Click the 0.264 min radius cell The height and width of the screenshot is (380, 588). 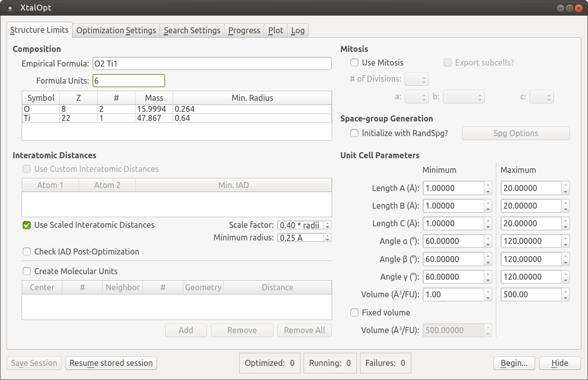(x=252, y=109)
